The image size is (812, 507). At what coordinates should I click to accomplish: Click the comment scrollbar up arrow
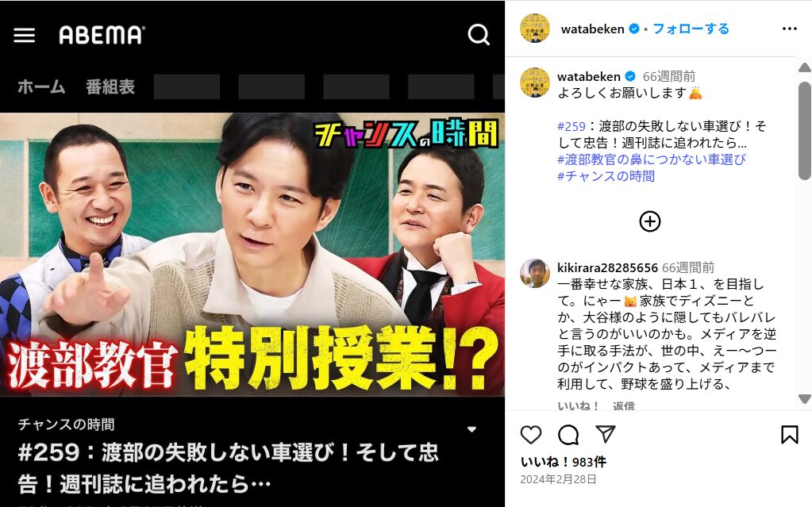tap(804, 67)
